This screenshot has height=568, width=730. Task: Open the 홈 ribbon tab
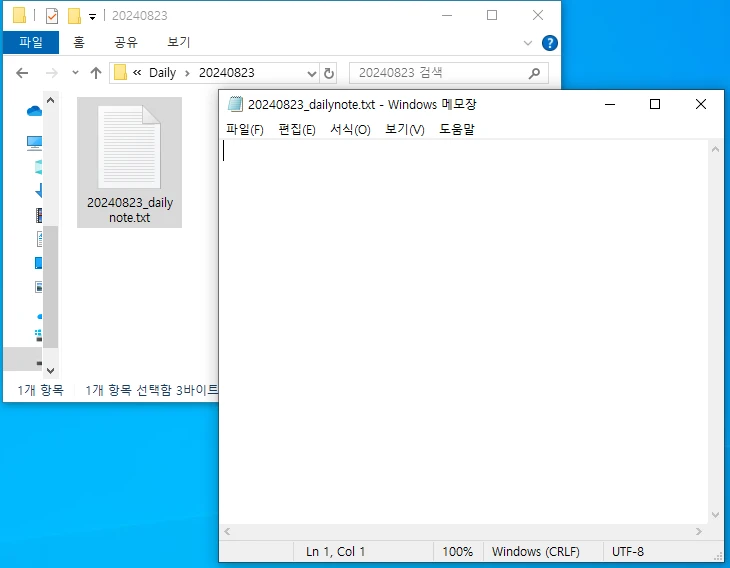[79, 42]
